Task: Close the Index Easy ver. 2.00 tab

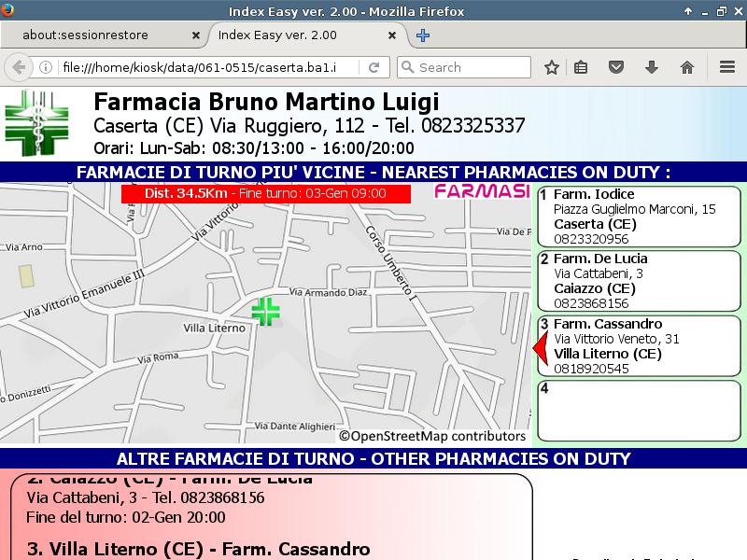Action: pos(392,35)
